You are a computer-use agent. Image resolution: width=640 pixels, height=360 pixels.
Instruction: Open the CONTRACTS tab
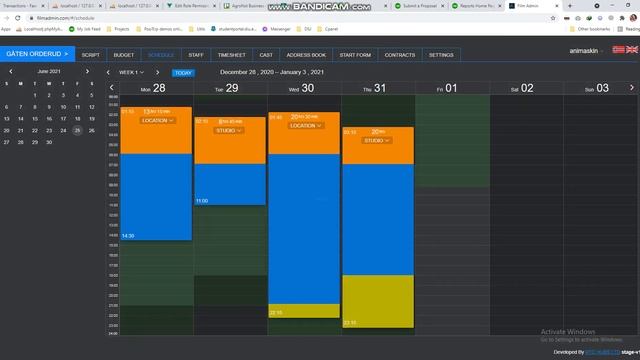pos(400,55)
